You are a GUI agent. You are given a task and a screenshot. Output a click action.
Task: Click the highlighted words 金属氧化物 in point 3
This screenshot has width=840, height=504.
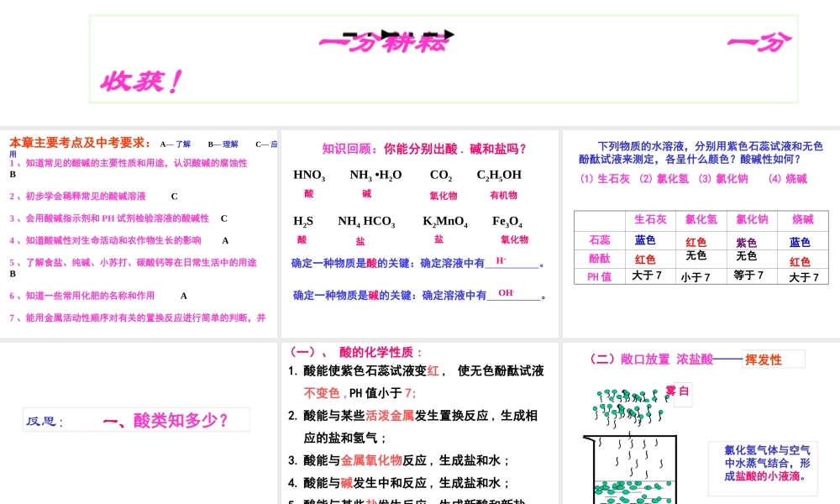[371, 460]
